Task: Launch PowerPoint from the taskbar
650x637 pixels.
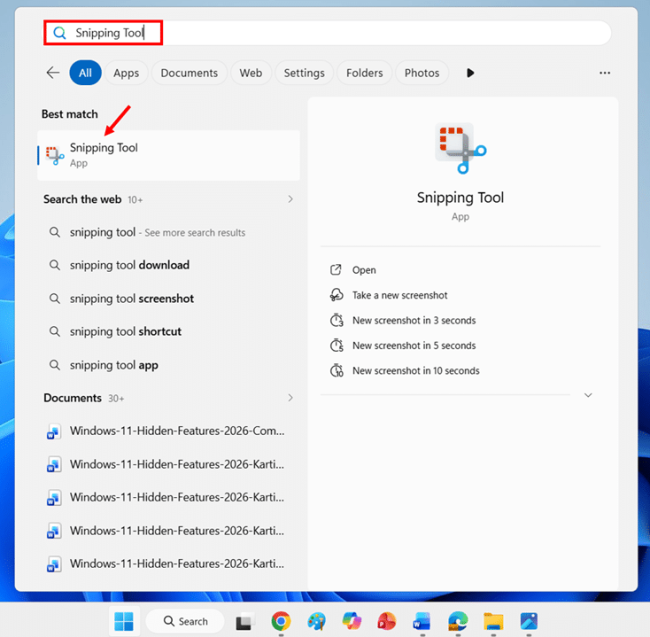Action: pyautogui.click(x=386, y=621)
